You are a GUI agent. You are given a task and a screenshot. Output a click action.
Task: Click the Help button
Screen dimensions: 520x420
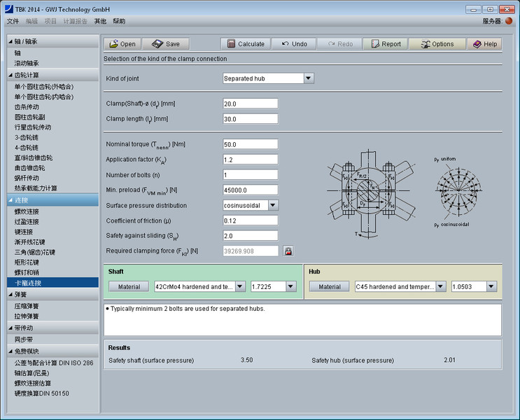coord(484,43)
